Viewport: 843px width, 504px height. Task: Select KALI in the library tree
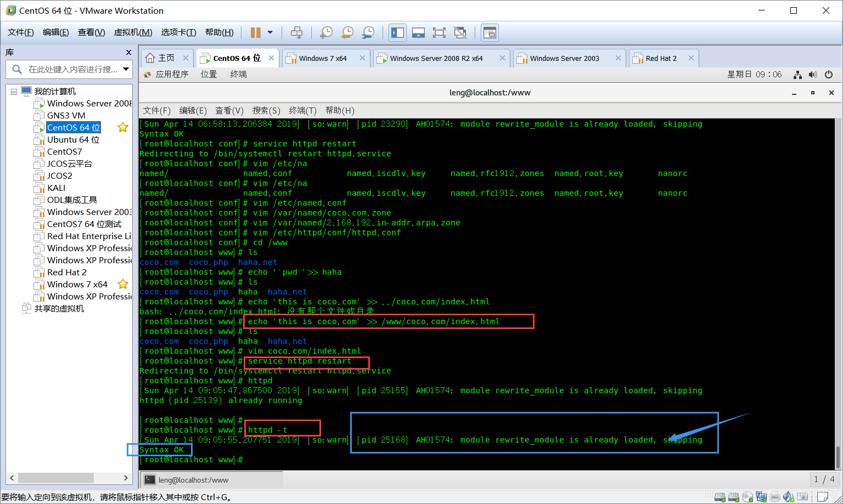(56, 188)
